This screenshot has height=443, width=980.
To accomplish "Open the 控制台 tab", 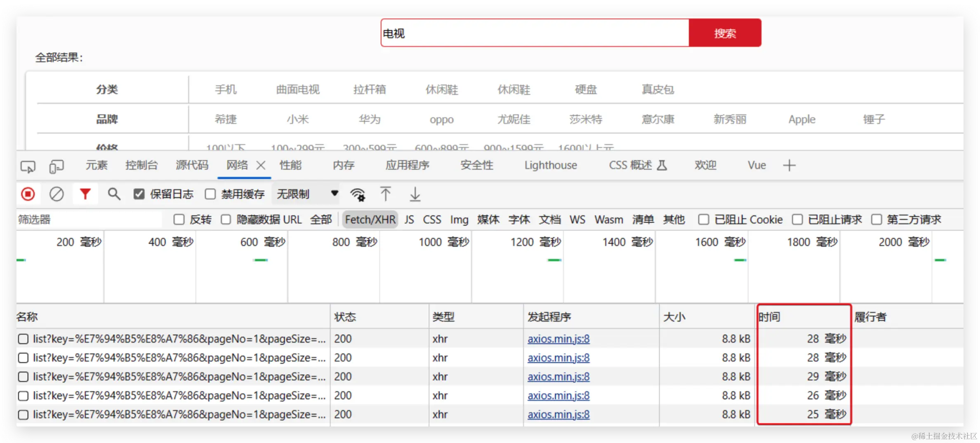I will (141, 165).
